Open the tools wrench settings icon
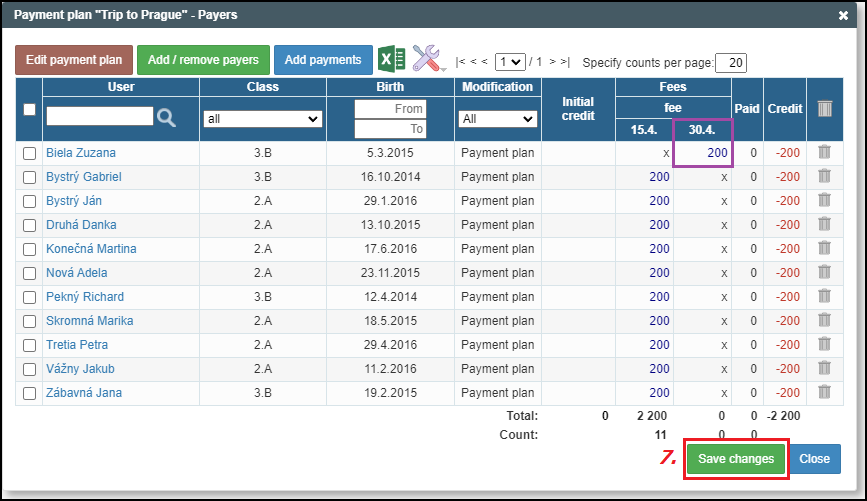 [x=427, y=58]
